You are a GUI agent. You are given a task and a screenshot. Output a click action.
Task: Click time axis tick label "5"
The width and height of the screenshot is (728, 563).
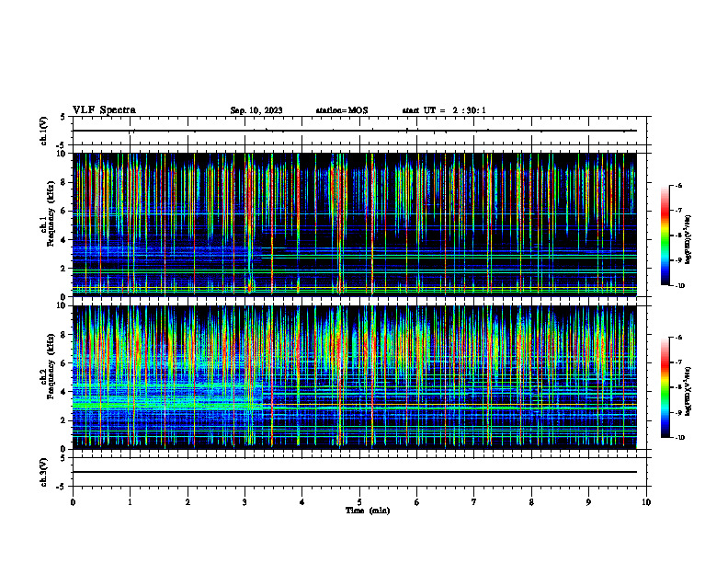pyautogui.click(x=359, y=502)
